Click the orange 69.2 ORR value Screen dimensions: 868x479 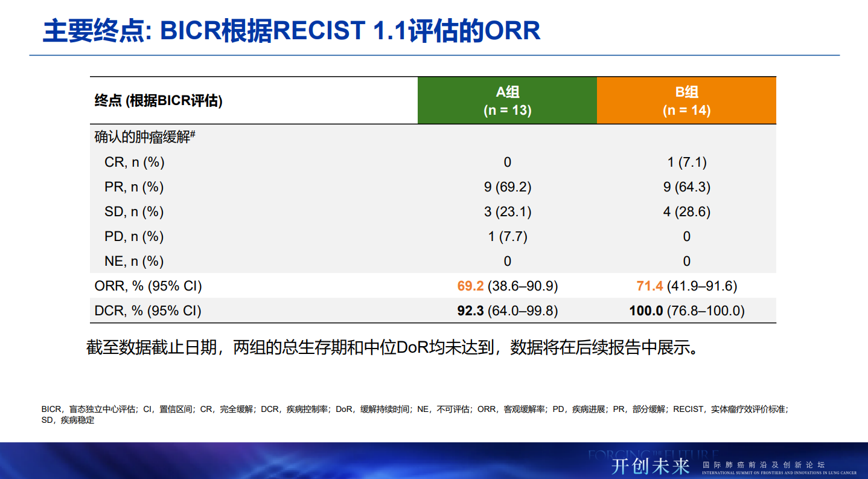point(470,286)
